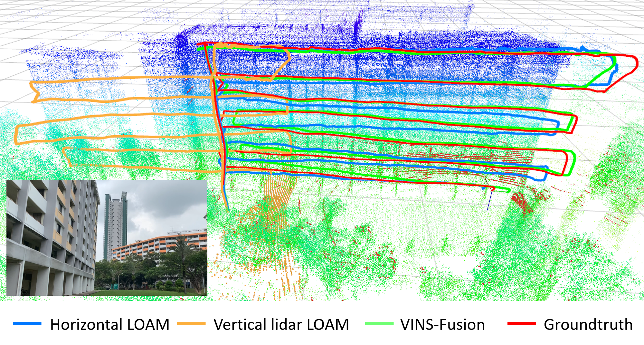The height and width of the screenshot is (345, 644).
Task: Click the blue Horizontal LOAM legend line
Action: pos(27,323)
